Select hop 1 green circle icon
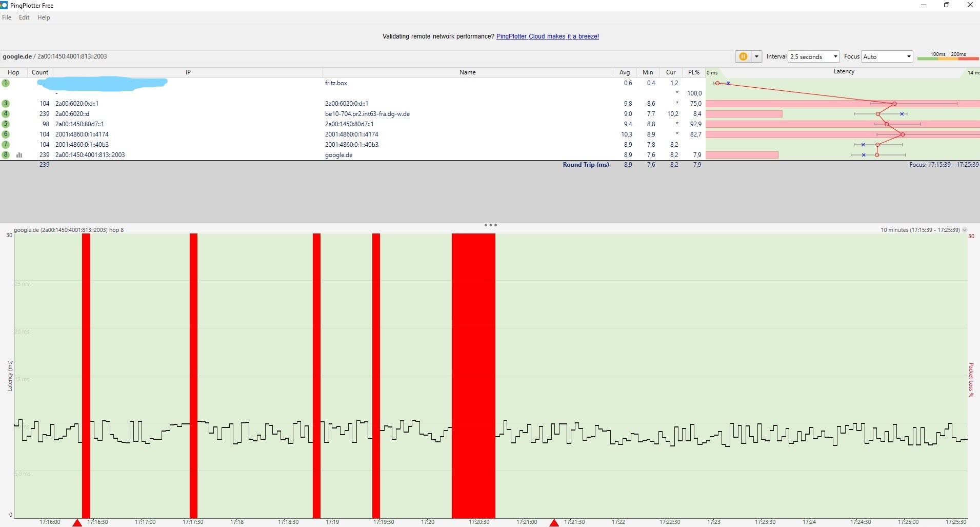 click(6, 83)
